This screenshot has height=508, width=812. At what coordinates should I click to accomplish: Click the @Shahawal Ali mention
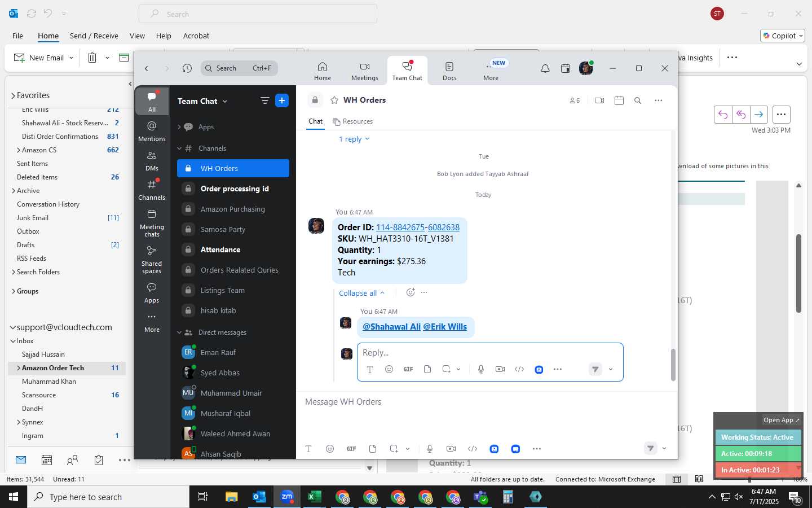391,327
